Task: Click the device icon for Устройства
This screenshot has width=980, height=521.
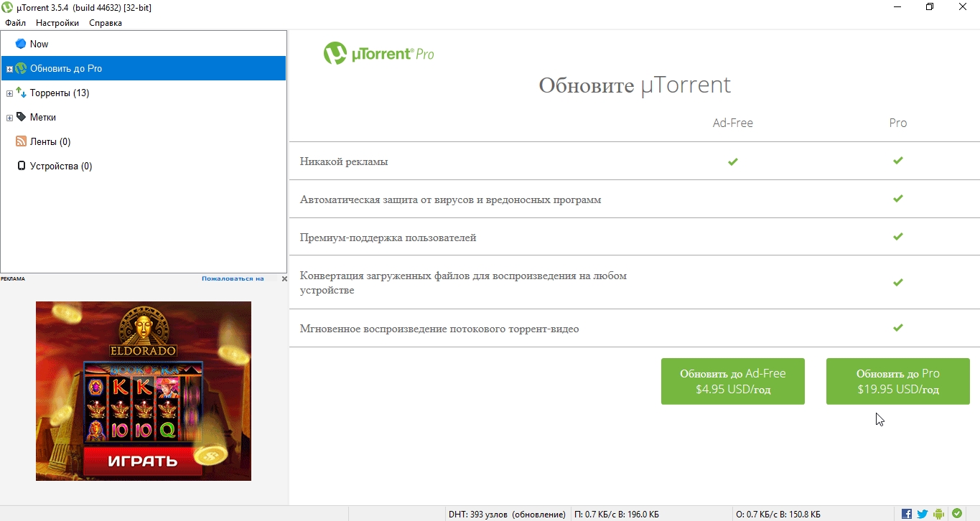Action: [21, 166]
